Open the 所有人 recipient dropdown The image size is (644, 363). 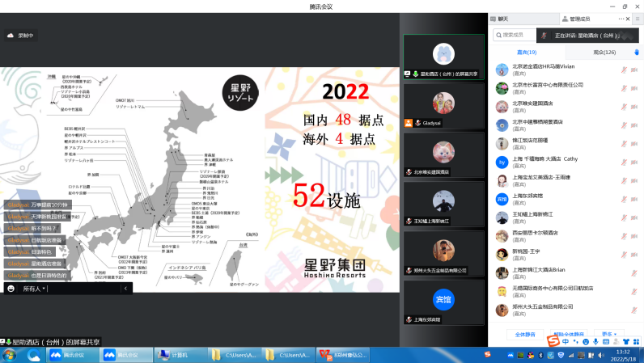(x=34, y=289)
